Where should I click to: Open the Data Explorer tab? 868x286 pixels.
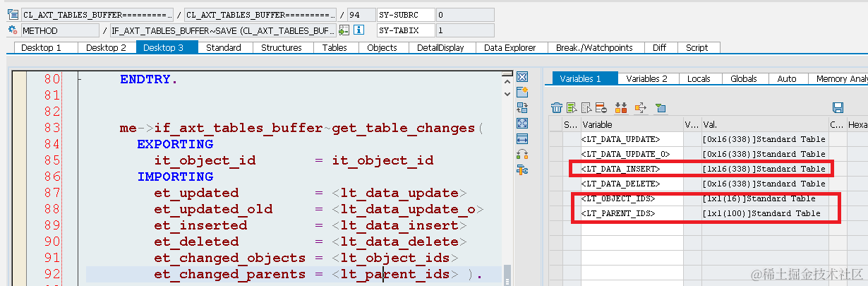[510, 47]
